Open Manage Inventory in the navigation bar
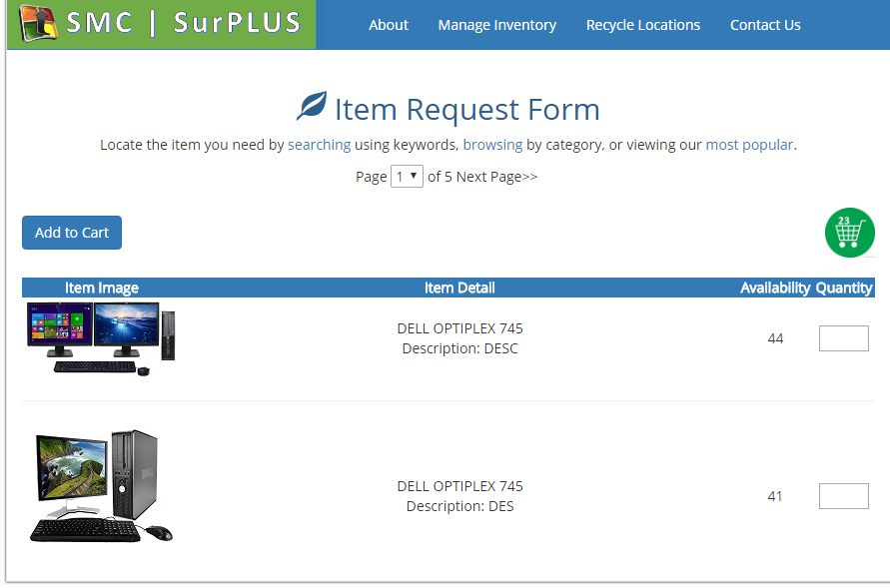890x588 pixels. tap(496, 25)
